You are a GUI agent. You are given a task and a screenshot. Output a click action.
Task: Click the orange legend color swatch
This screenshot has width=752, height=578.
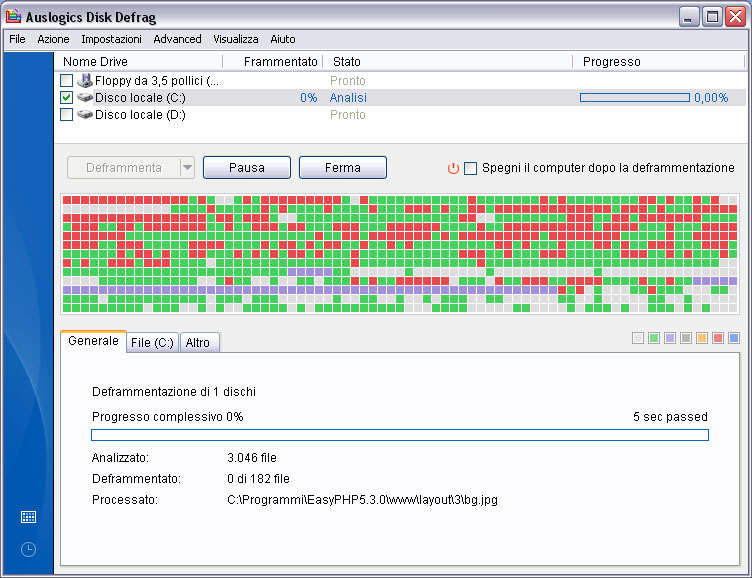tap(702, 338)
